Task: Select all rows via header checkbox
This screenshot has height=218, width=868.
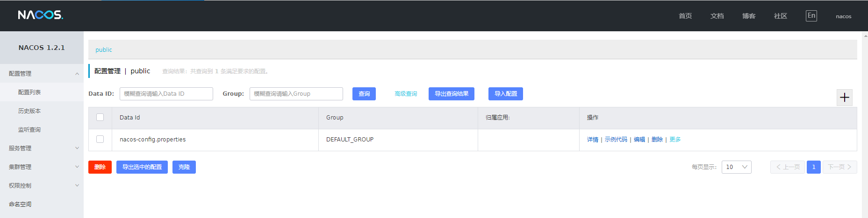Action: coord(100,117)
